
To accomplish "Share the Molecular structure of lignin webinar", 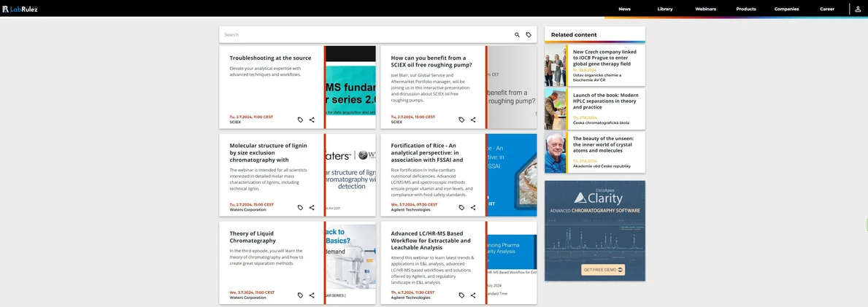I will (x=312, y=208).
